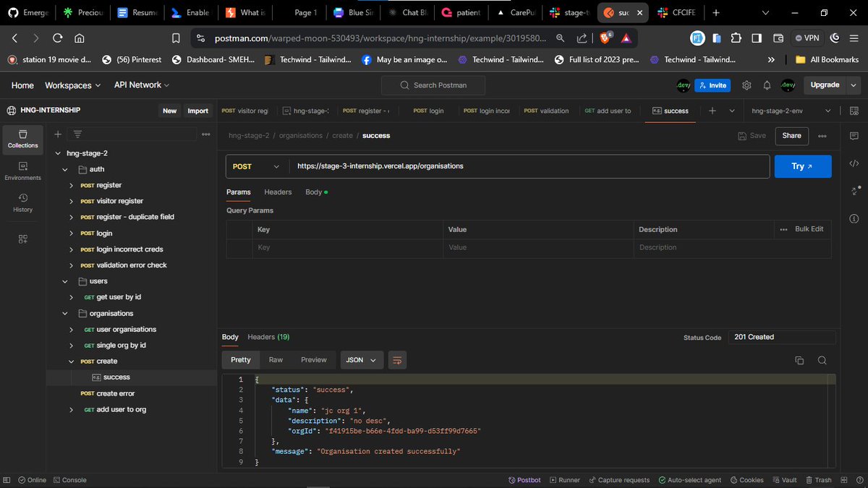Open Vault from the status bar

click(x=784, y=480)
